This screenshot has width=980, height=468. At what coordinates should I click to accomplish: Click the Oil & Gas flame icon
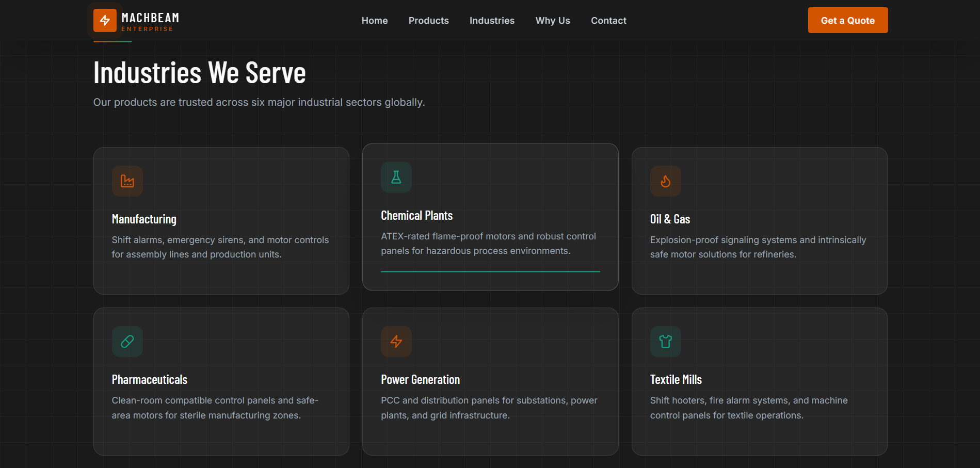(666, 181)
